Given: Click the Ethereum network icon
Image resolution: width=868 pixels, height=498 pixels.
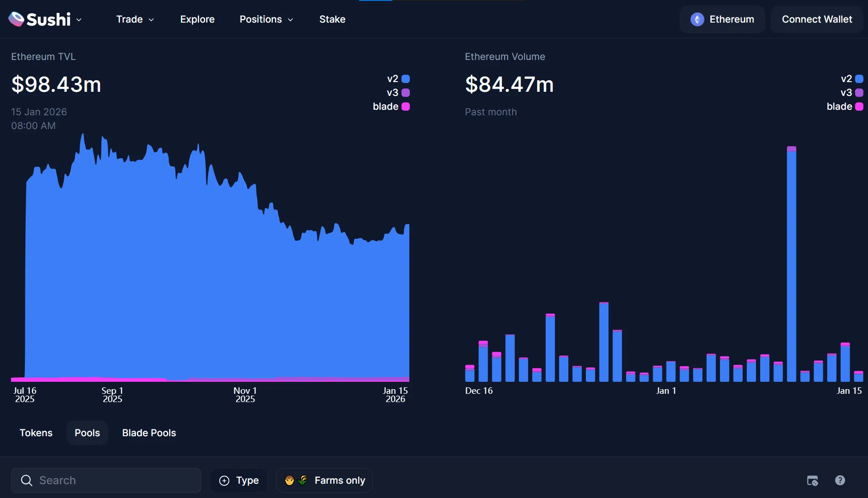Looking at the screenshot, I should coord(697,19).
